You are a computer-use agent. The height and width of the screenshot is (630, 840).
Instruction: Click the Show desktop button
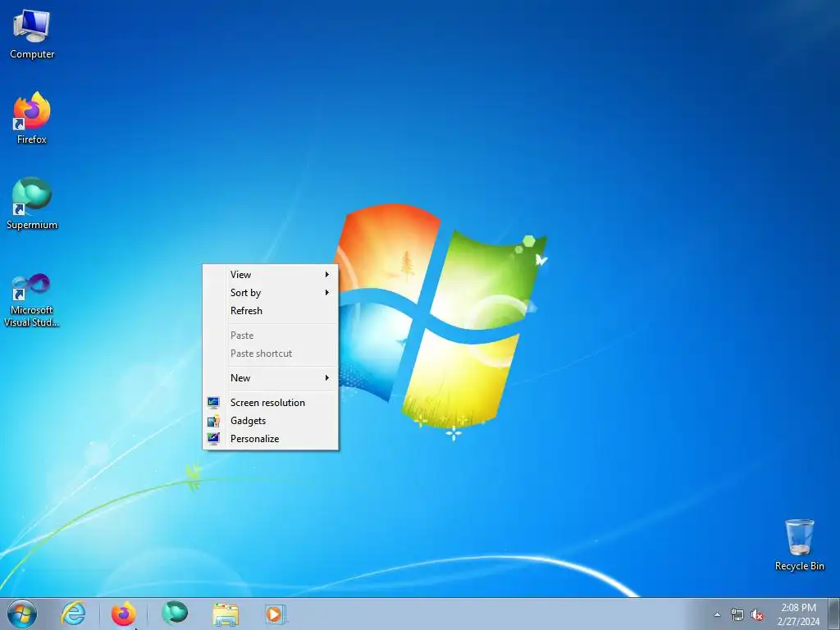[x=834, y=614]
